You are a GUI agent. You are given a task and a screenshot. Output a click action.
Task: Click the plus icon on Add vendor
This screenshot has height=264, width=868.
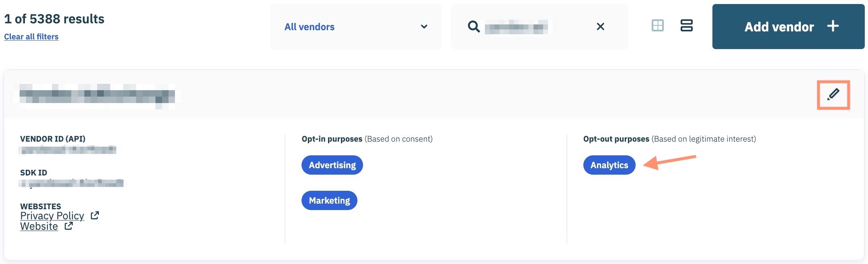(833, 26)
